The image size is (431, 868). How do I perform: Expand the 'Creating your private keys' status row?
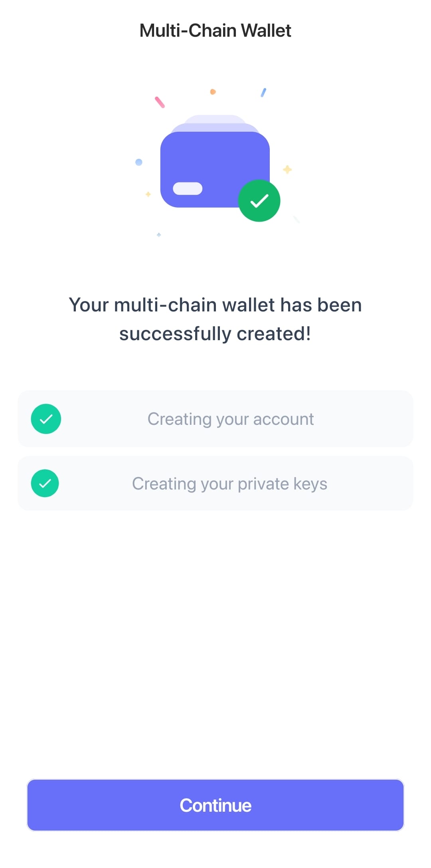(x=215, y=483)
